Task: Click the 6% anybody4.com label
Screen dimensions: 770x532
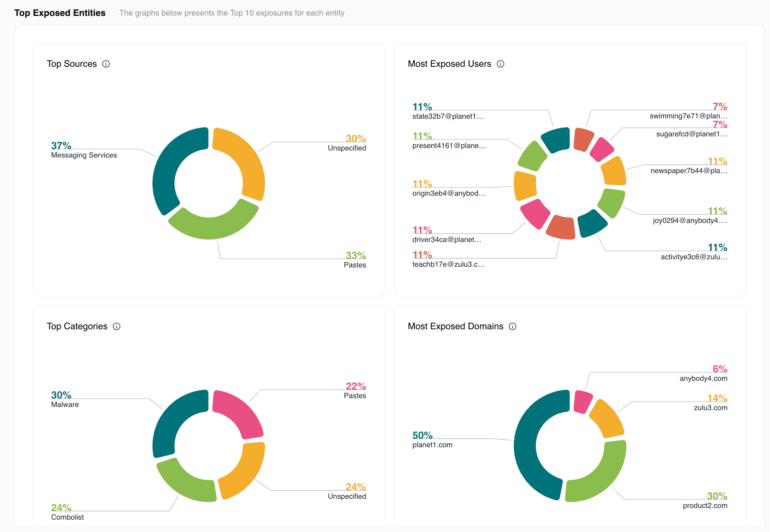Action: [x=703, y=373]
